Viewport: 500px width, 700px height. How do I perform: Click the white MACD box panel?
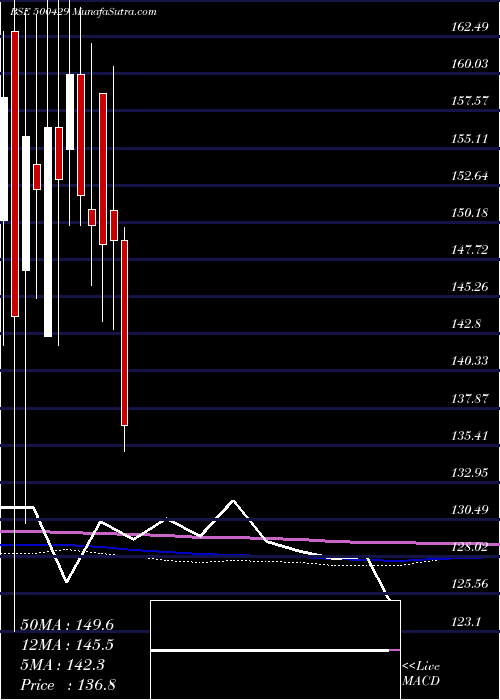pos(275,650)
